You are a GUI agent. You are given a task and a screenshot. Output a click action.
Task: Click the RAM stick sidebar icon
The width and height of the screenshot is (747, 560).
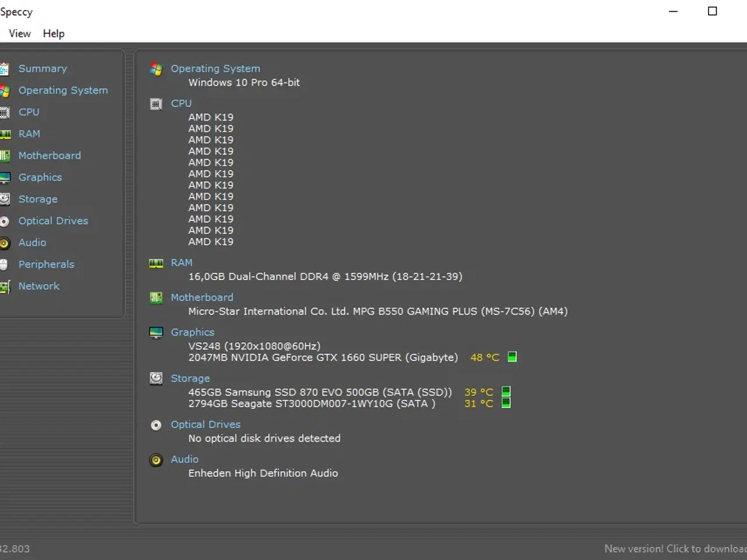pos(5,135)
